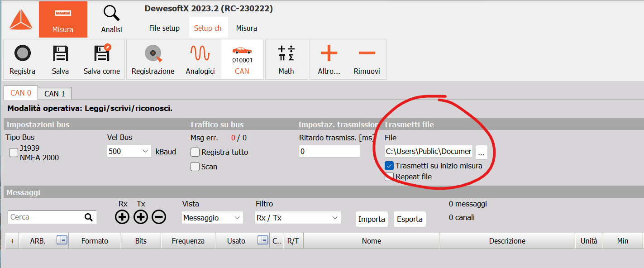The image size is (644, 268).
Task: Click the Nome column header
Action: 372,241
